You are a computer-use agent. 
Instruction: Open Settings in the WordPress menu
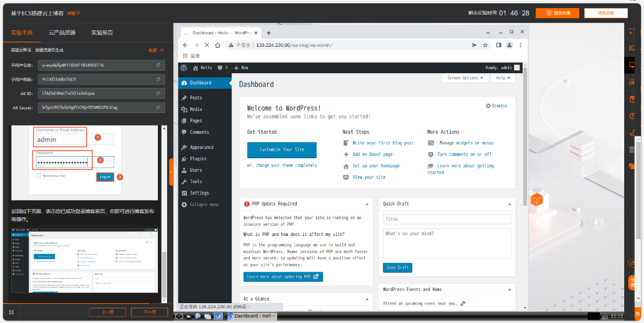pos(205,193)
